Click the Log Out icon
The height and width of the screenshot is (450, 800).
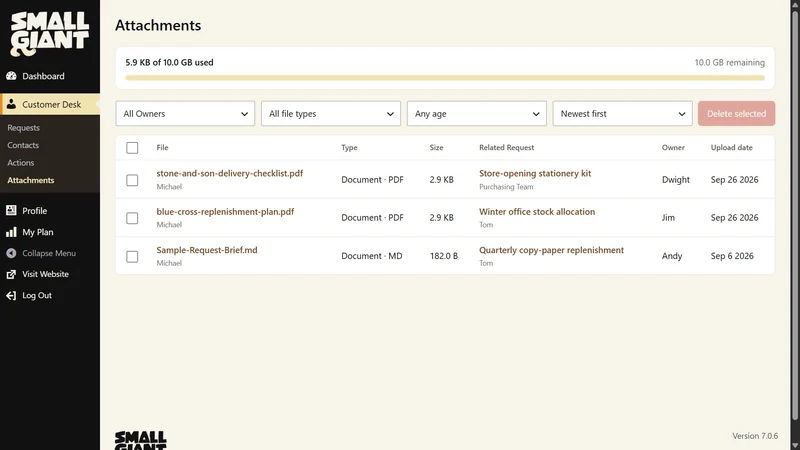(x=11, y=295)
